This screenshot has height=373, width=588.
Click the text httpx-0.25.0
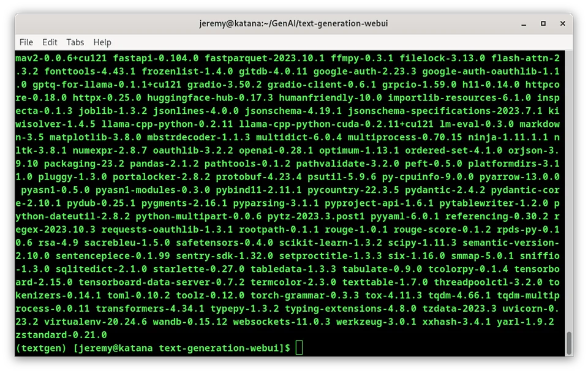(107, 98)
